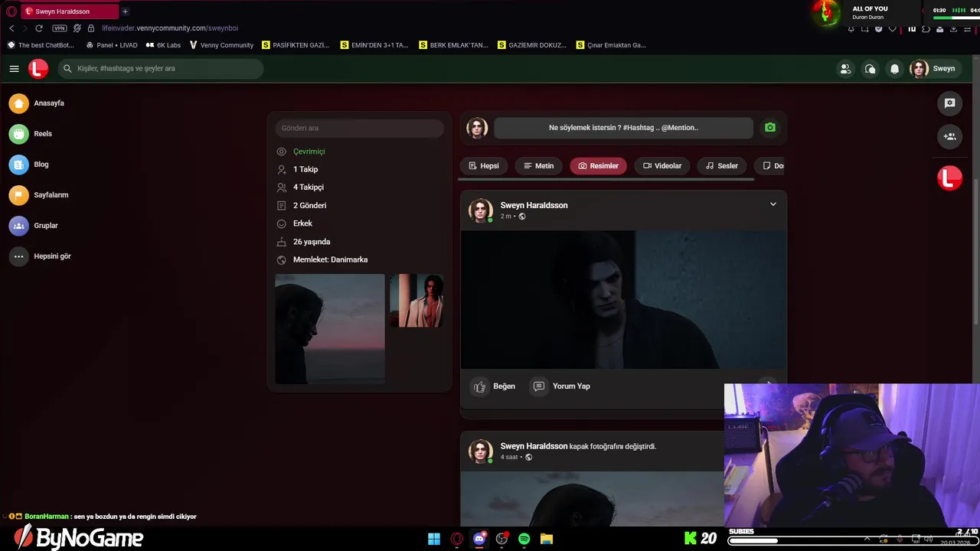Click the padlock site info icon

[91, 28]
